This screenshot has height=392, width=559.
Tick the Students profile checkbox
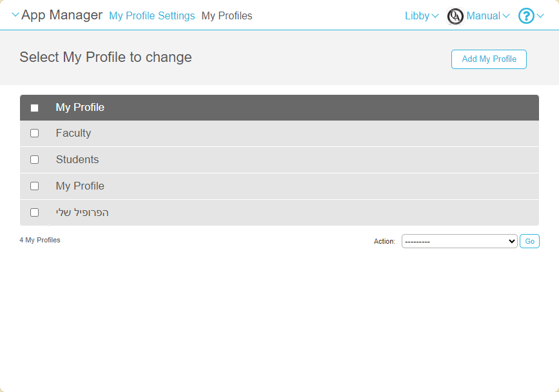[35, 160]
